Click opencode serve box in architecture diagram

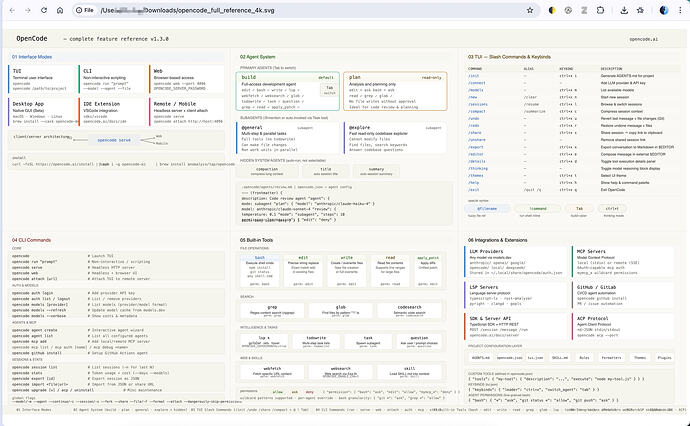point(114,140)
